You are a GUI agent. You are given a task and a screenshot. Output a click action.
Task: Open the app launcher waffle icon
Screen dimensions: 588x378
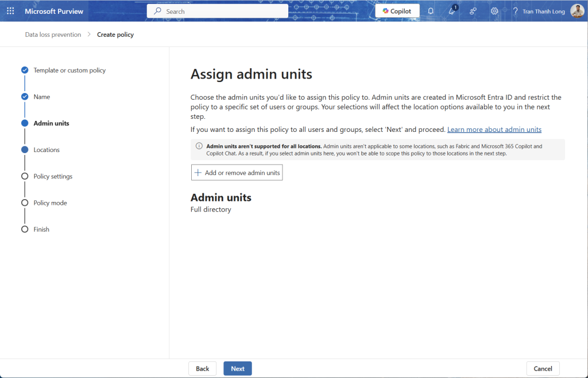click(10, 11)
